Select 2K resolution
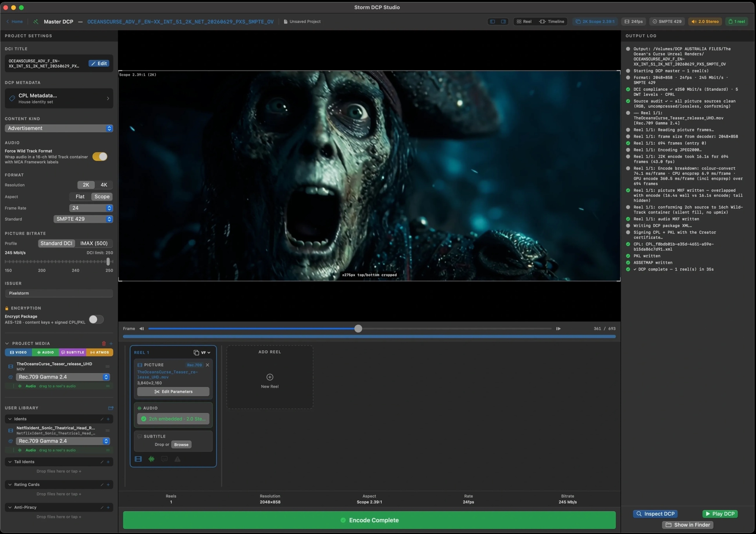This screenshot has height=534, width=756. [x=86, y=185]
